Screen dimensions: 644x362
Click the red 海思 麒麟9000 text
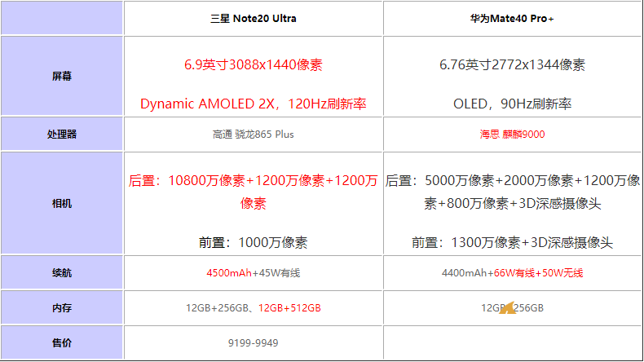click(512, 135)
